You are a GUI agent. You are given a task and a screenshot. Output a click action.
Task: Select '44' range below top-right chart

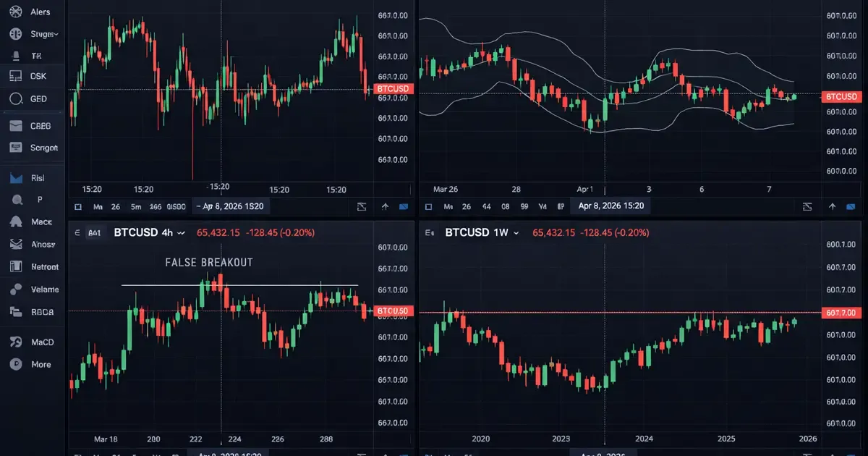pyautogui.click(x=487, y=207)
